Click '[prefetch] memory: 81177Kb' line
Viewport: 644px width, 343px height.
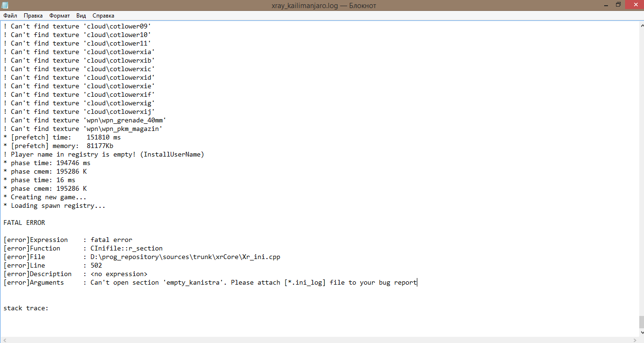coord(58,146)
